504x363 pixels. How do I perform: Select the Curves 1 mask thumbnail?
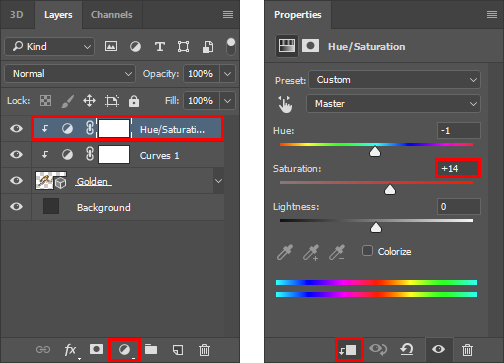tap(114, 154)
